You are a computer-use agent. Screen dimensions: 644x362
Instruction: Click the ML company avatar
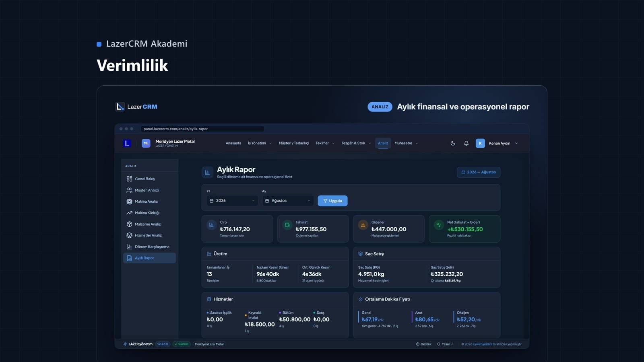(x=146, y=143)
